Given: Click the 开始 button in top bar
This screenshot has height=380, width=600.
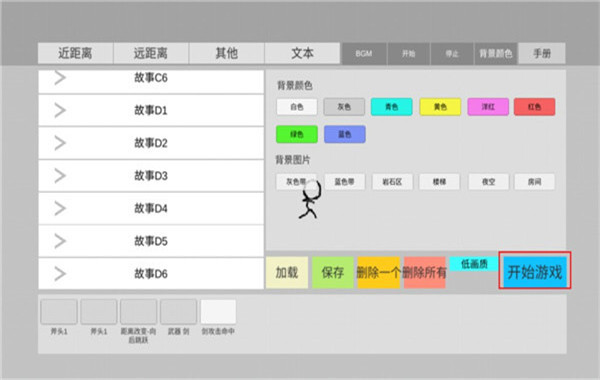Looking at the screenshot, I should (x=409, y=54).
